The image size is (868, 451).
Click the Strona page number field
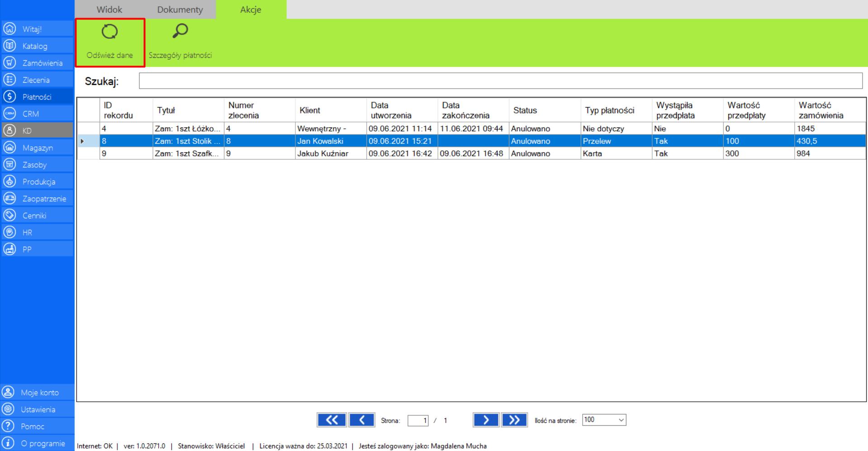418,421
